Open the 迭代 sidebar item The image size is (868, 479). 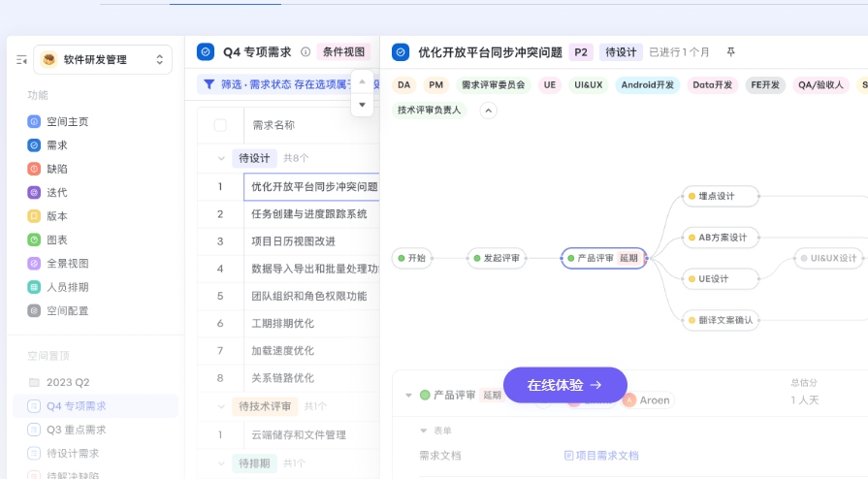point(56,193)
